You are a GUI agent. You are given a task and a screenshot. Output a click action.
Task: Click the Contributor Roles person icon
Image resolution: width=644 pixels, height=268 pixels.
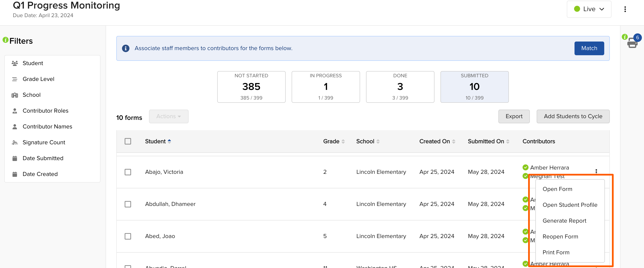coord(15,111)
